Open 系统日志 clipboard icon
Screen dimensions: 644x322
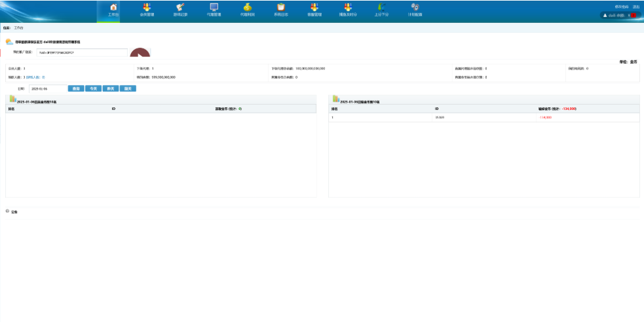pos(280,7)
